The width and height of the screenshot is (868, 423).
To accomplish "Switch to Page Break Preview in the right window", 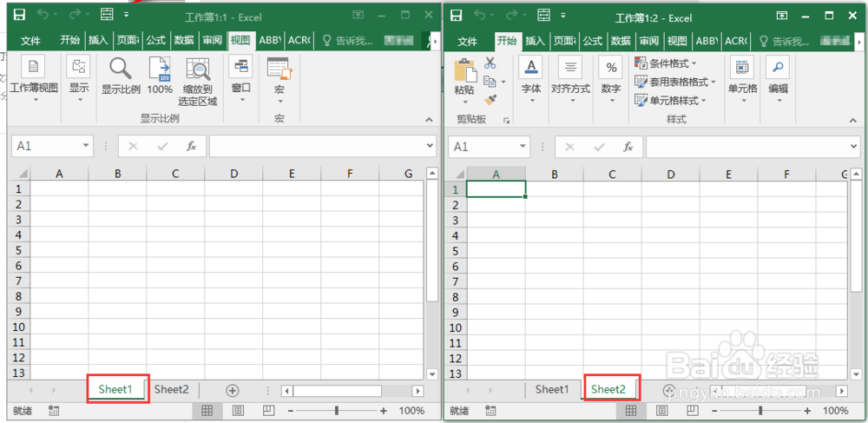I will 692,410.
